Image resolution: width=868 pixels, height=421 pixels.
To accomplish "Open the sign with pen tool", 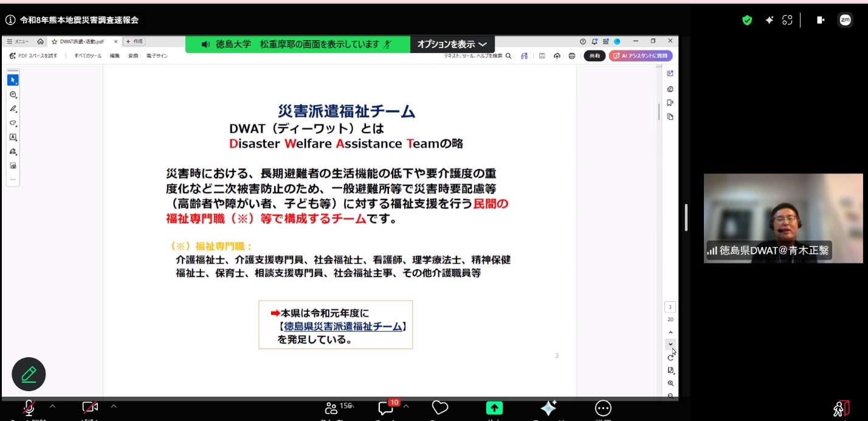I will coord(13,151).
